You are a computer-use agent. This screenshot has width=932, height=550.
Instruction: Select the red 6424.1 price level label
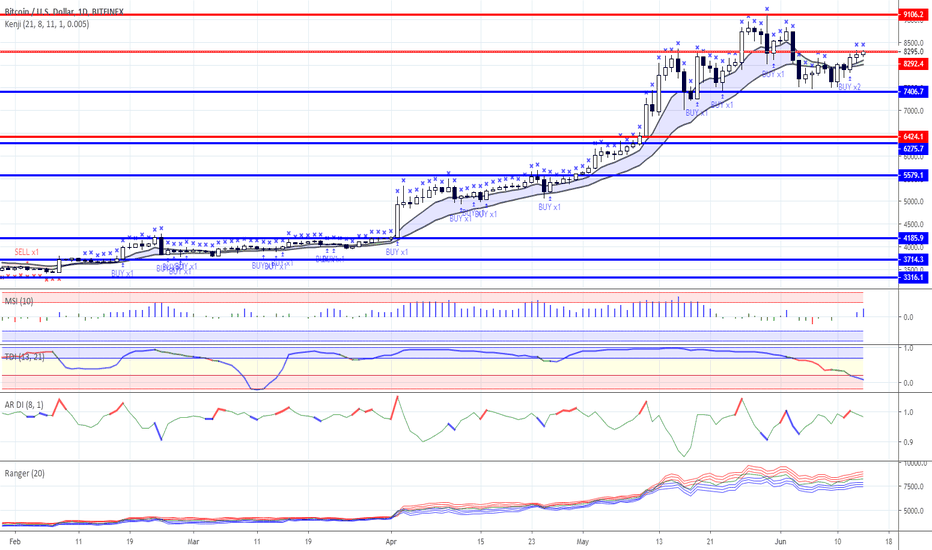click(x=913, y=137)
